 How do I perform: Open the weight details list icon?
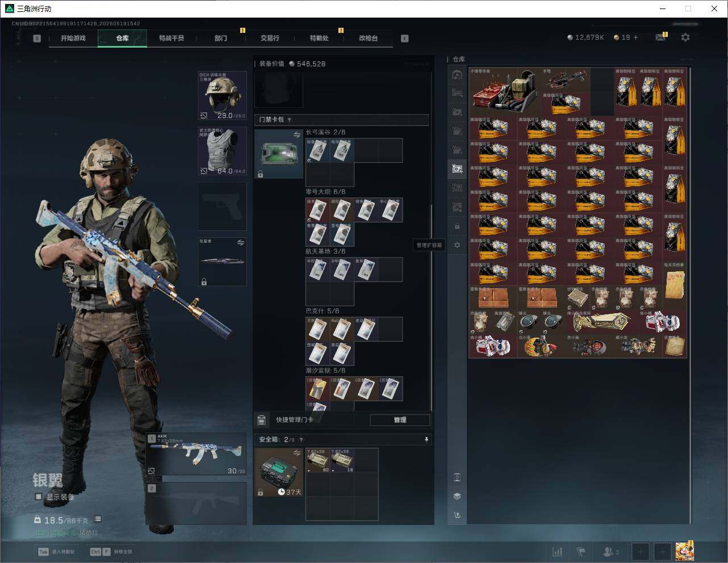[x=98, y=519]
